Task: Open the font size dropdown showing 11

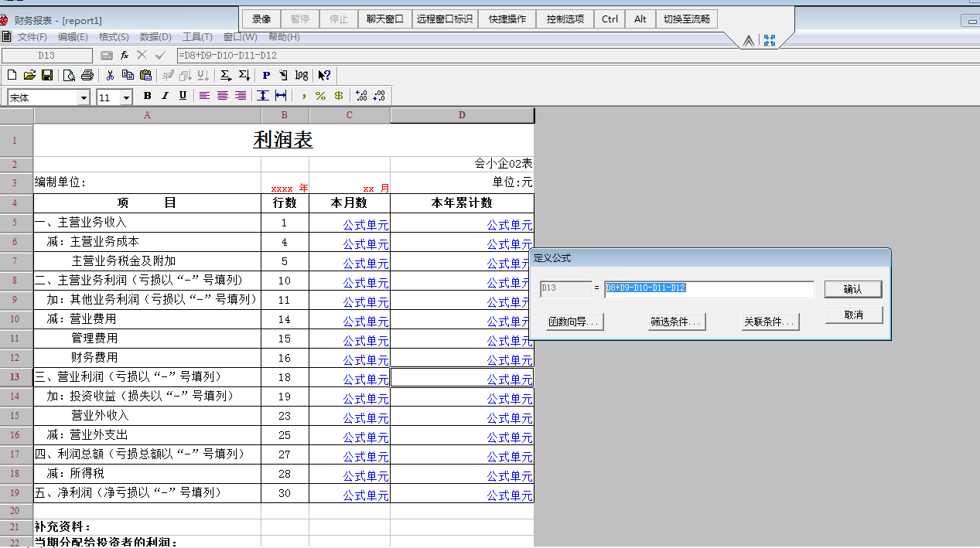Action: click(x=126, y=97)
